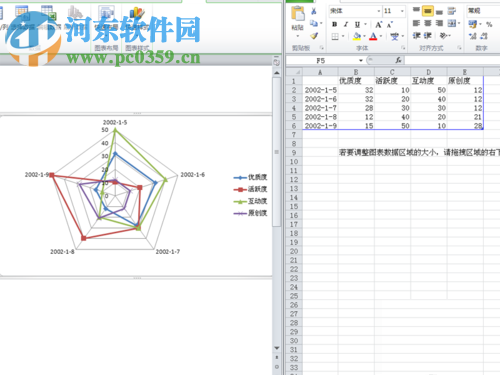Click the Edit Data icon in chart ribbon
Viewport: 500px width, 375px height.
coord(48,13)
